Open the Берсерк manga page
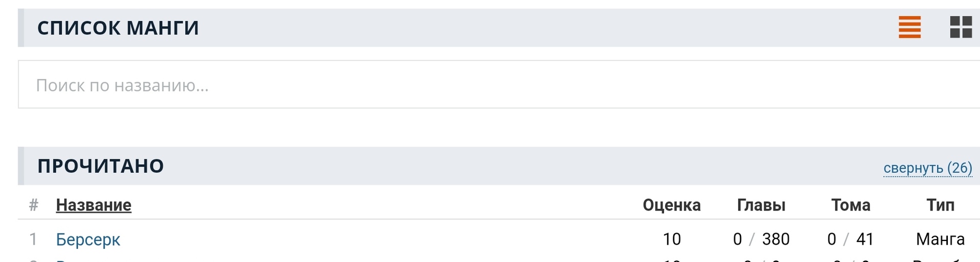 [88, 239]
